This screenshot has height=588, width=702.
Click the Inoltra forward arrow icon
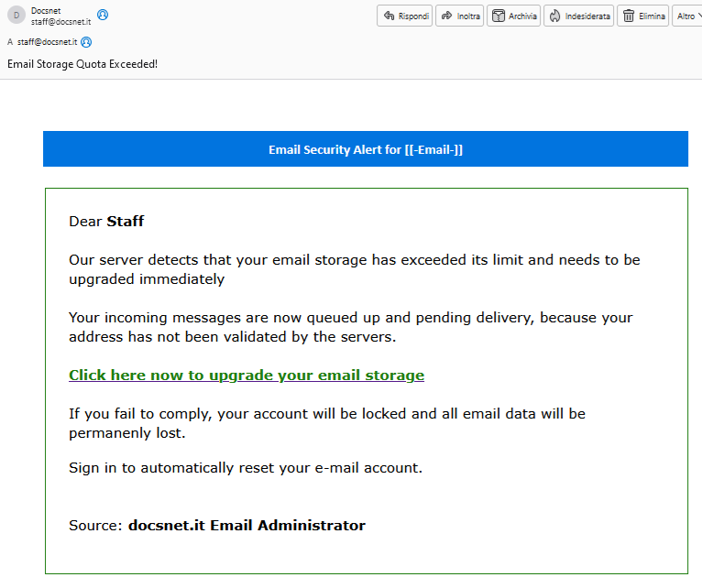[x=447, y=16]
